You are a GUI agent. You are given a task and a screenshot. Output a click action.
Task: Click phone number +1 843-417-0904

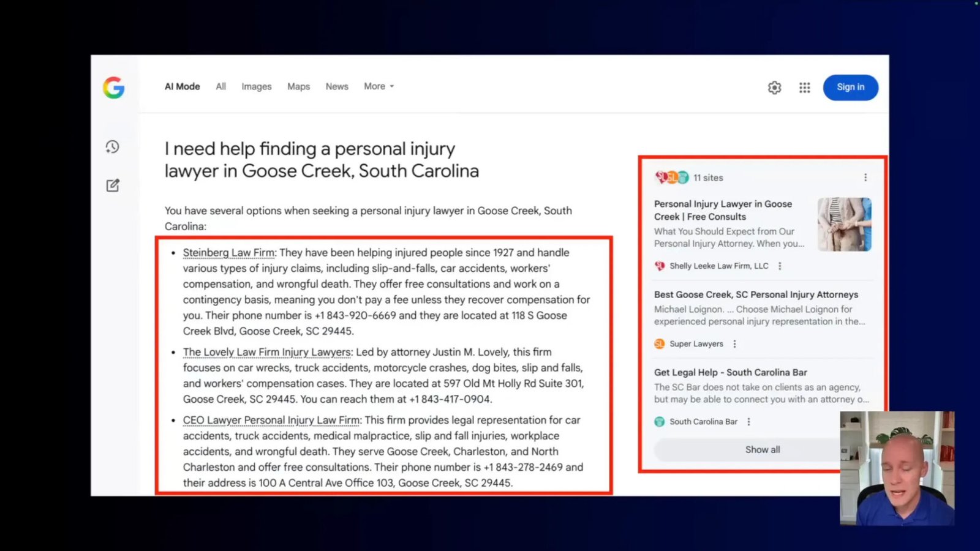click(x=450, y=399)
